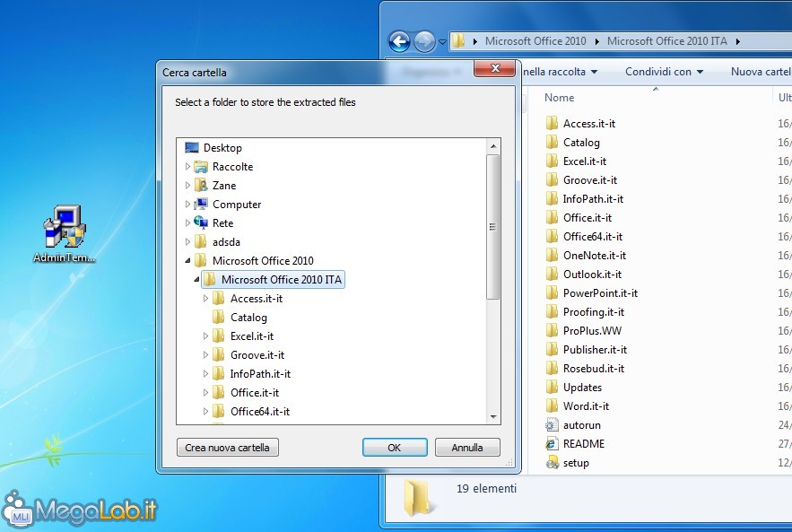This screenshot has height=532, width=792.
Task: Click the Forward arrow in the Explorer window
Action: point(424,41)
